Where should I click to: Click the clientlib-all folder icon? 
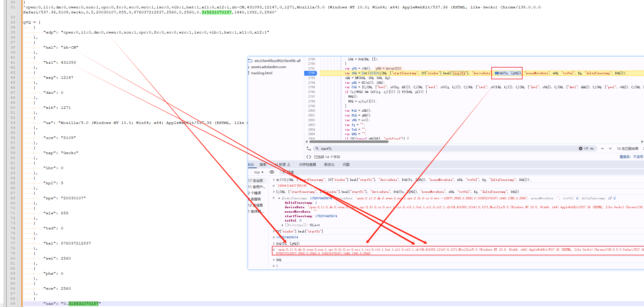pos(250,61)
